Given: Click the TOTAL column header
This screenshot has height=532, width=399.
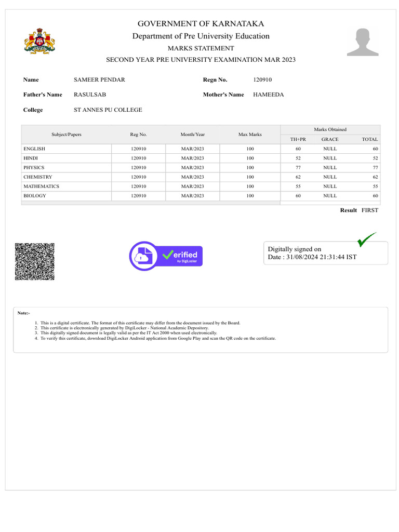Looking at the screenshot, I should tap(369, 139).
